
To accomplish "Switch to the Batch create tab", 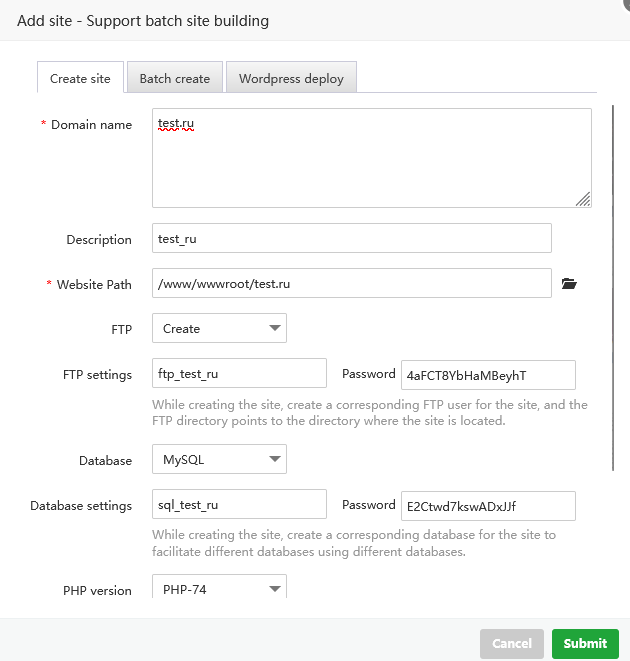I will [x=175, y=78].
